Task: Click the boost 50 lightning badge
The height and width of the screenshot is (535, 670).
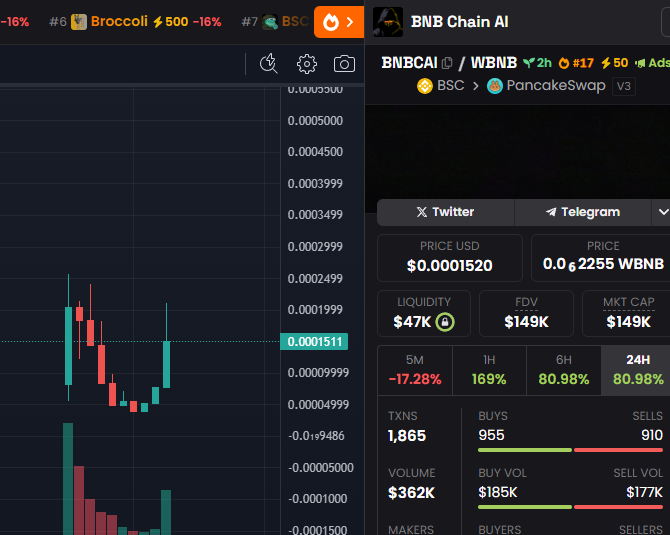Action: (614, 63)
